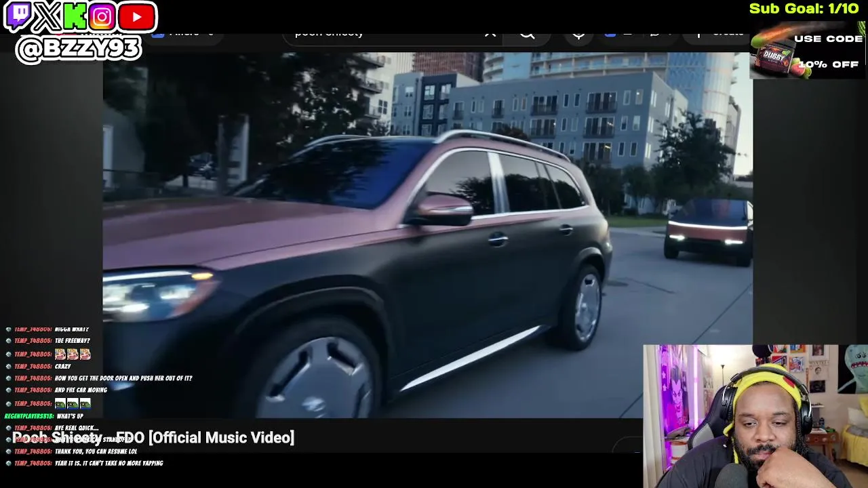Click the chat message WHAT'S UP
Screen dimensions: 868x488
(70, 416)
